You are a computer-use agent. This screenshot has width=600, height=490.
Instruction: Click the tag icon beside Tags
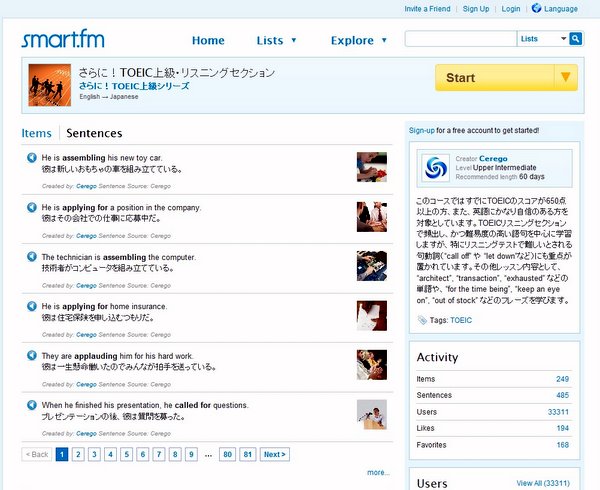422,320
